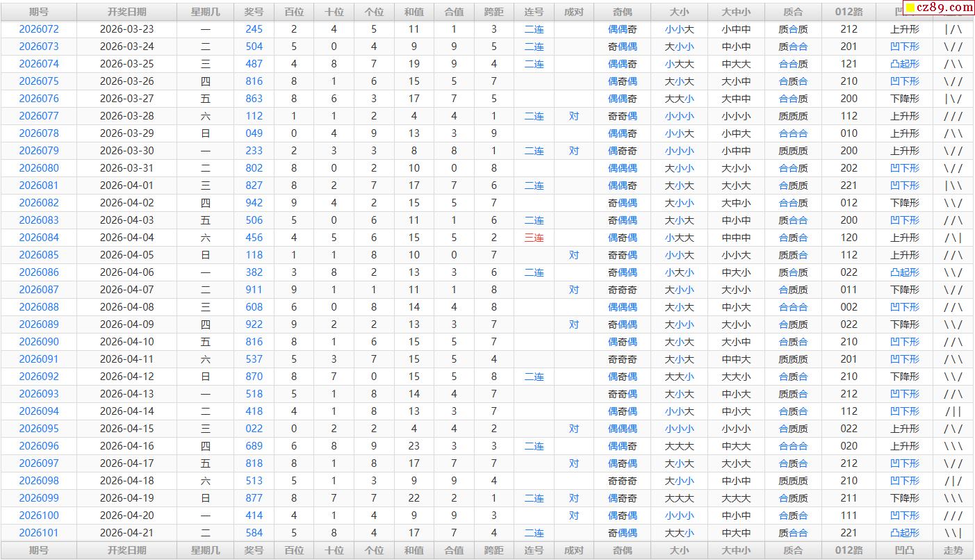The image size is (975, 560).
Task: Click 凸起形 link in row 2026074
Action: (x=904, y=64)
